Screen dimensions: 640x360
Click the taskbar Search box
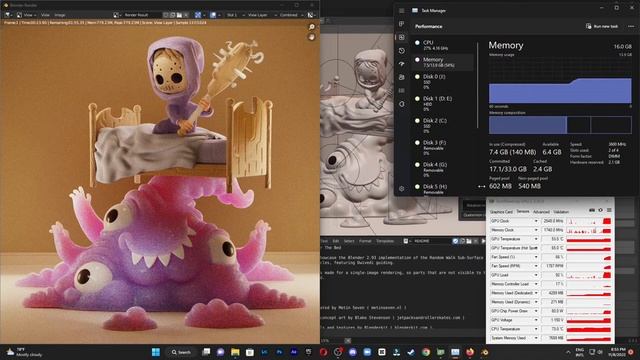181,352
